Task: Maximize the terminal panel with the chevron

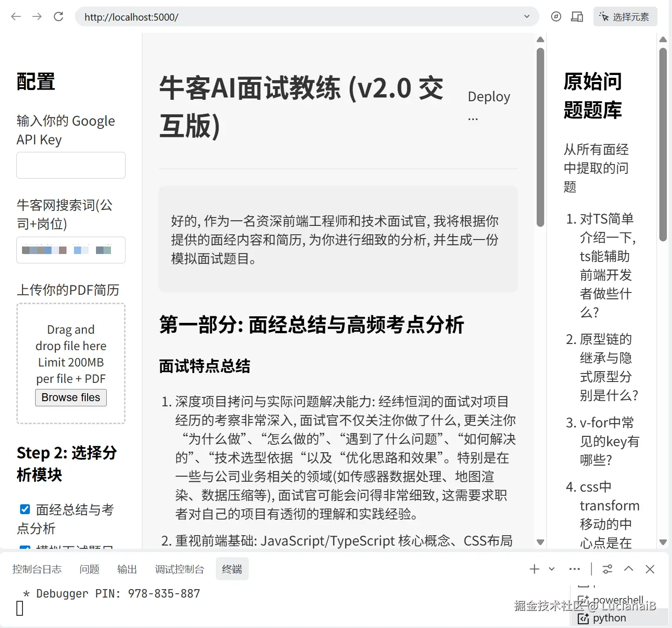Action: tap(628, 568)
